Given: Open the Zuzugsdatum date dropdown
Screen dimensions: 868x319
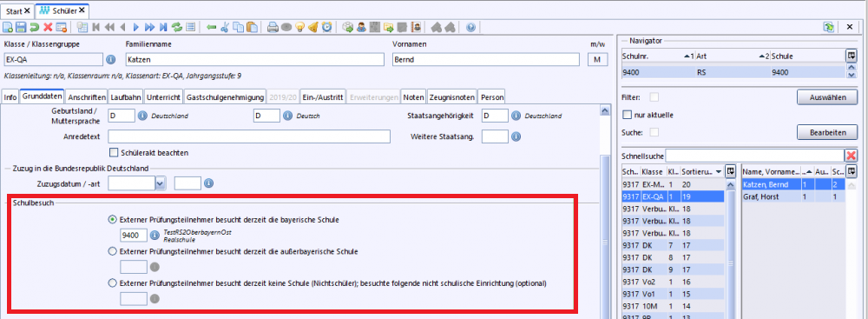Looking at the screenshot, I should [161, 183].
